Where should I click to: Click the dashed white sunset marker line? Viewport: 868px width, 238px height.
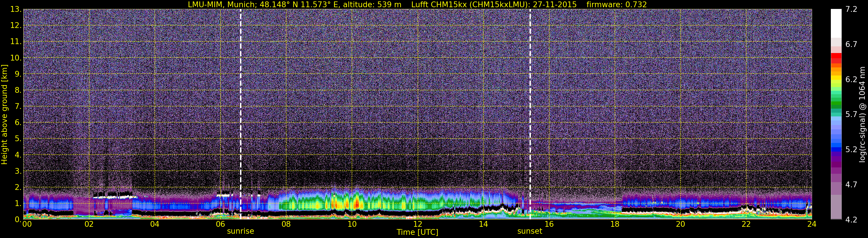[530, 114]
